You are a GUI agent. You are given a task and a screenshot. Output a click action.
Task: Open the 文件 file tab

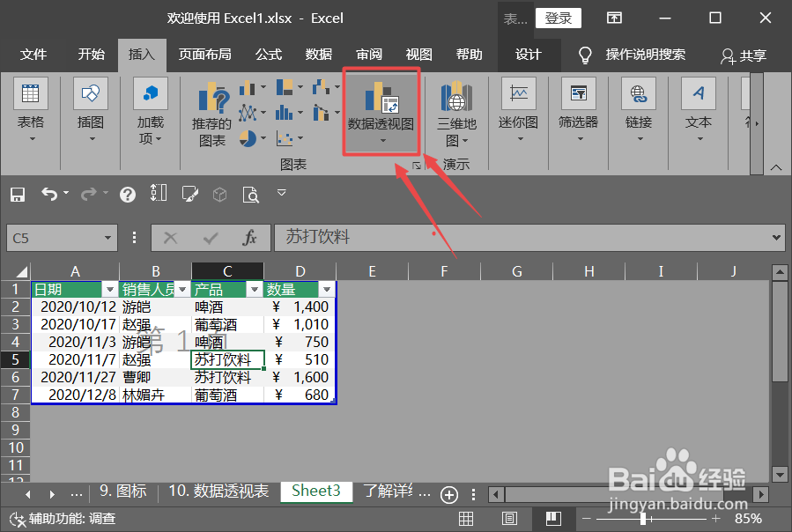pyautogui.click(x=33, y=55)
